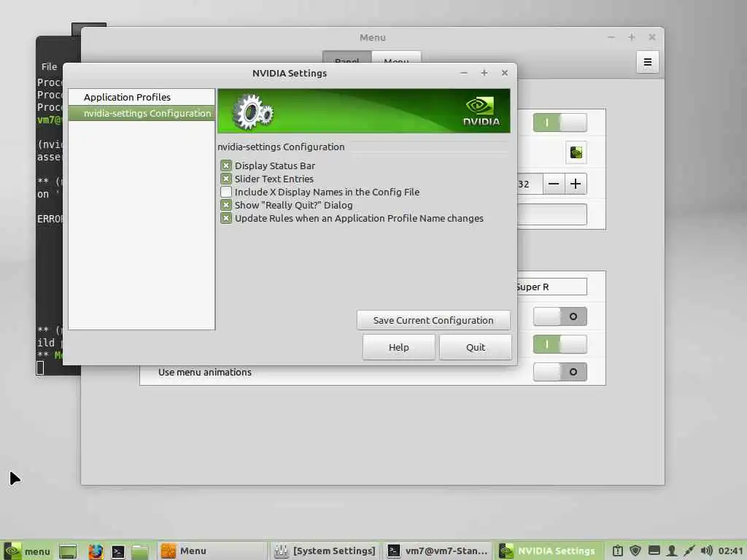The width and height of the screenshot is (747, 560).
Task: Switch to Menu window in taskbar
Action: (212, 551)
